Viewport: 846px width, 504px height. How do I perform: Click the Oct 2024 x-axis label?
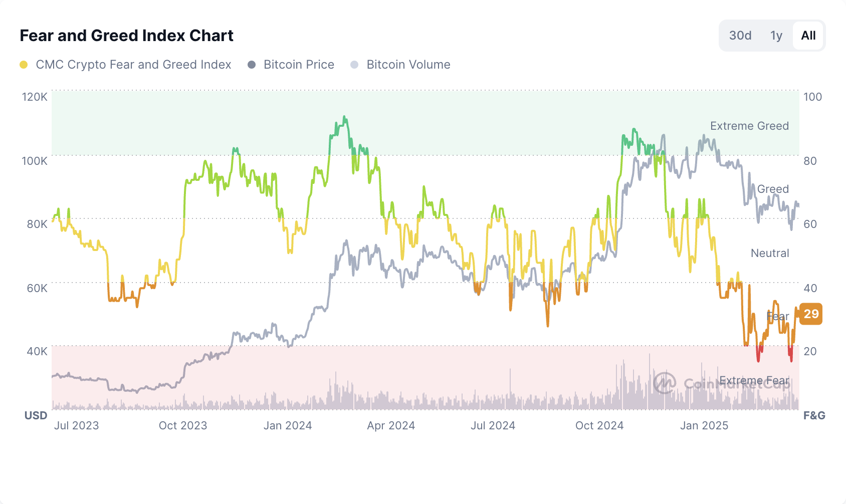(599, 425)
